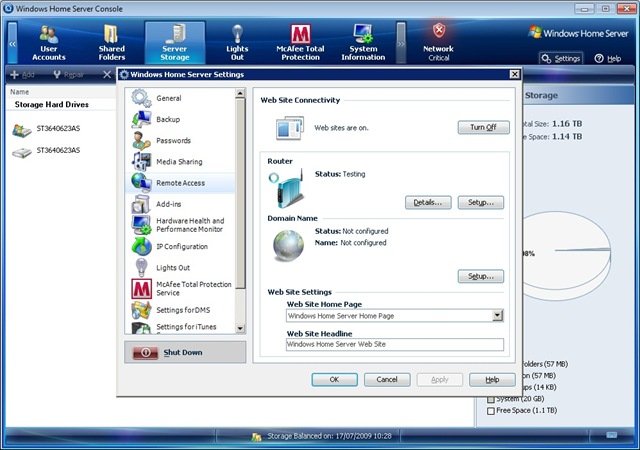Click 'Web sites are on.' text

[341, 128]
